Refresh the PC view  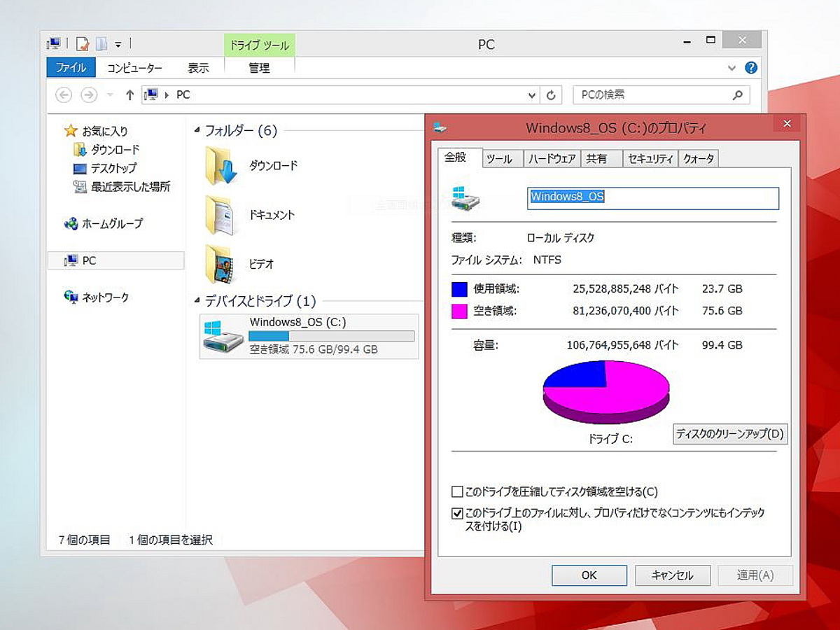[552, 95]
